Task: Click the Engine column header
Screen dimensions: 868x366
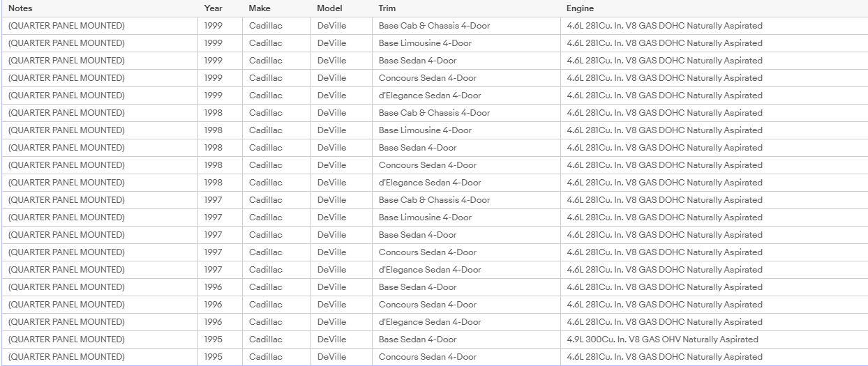Action: 714,8
